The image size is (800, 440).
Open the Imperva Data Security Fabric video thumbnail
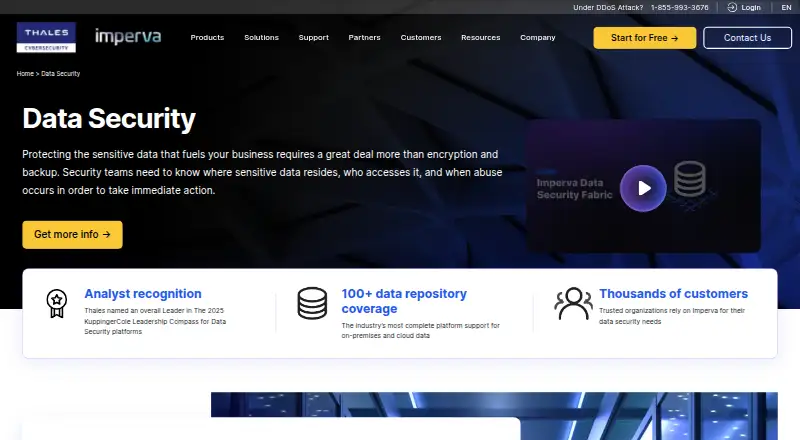[643, 186]
